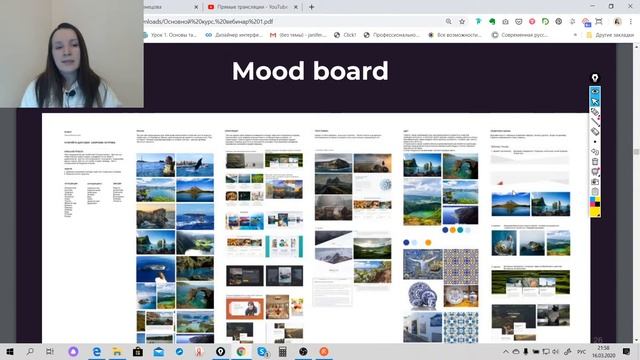
Task: Click the screenshot capture tool icon
Action: click(x=595, y=182)
